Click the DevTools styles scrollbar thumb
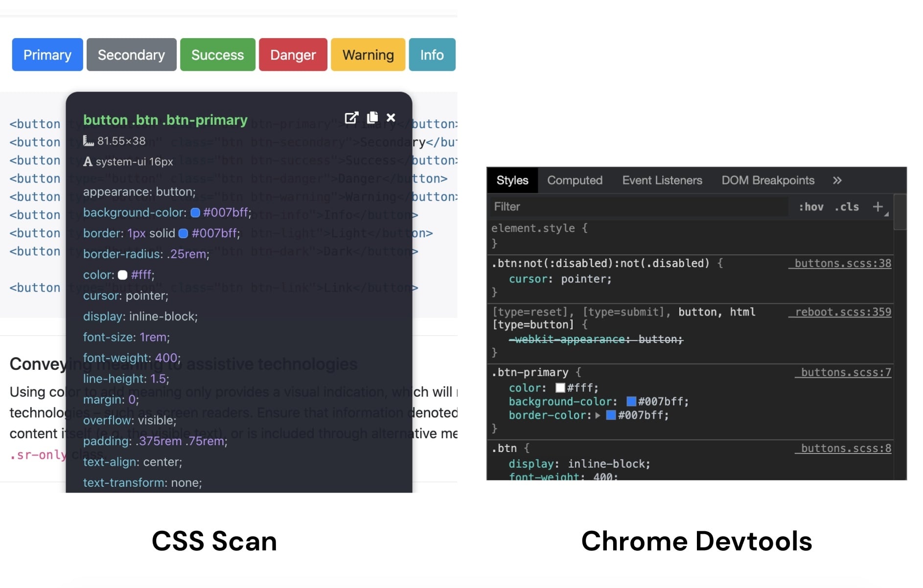 click(900, 212)
